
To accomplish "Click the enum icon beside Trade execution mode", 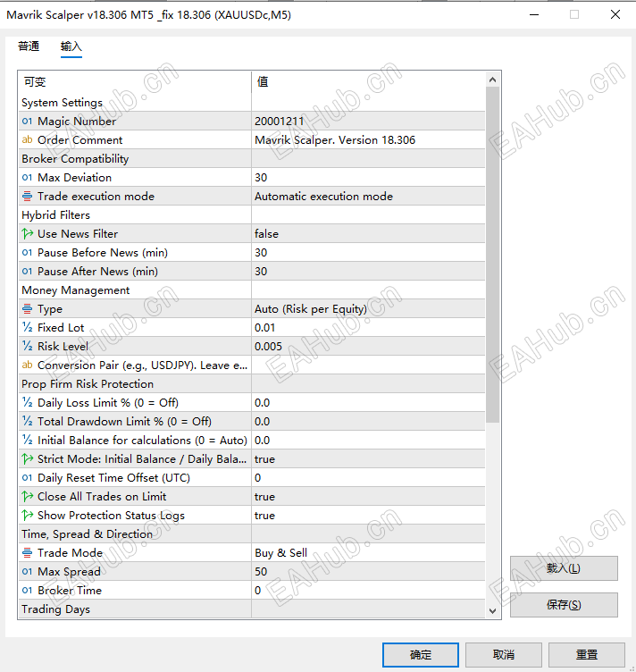I will (x=27, y=197).
